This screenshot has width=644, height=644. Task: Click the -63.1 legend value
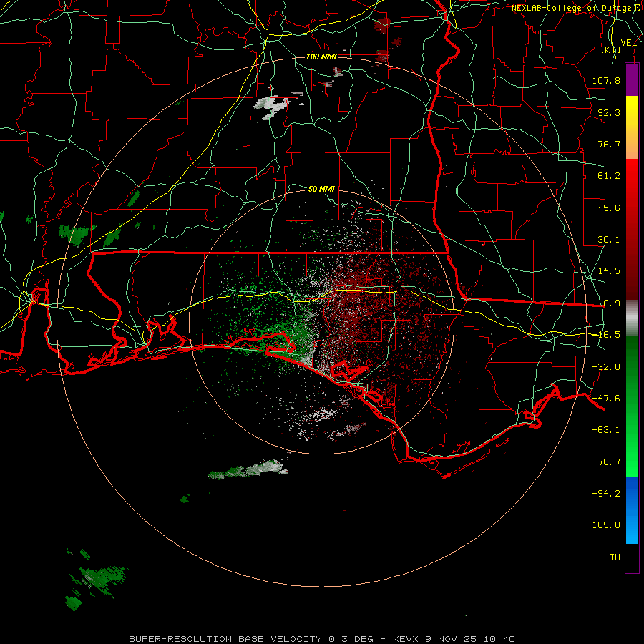tap(606, 430)
